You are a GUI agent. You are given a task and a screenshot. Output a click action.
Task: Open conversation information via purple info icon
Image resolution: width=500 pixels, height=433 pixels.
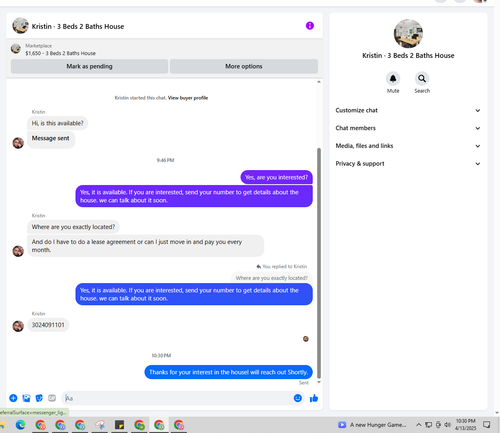point(310,26)
